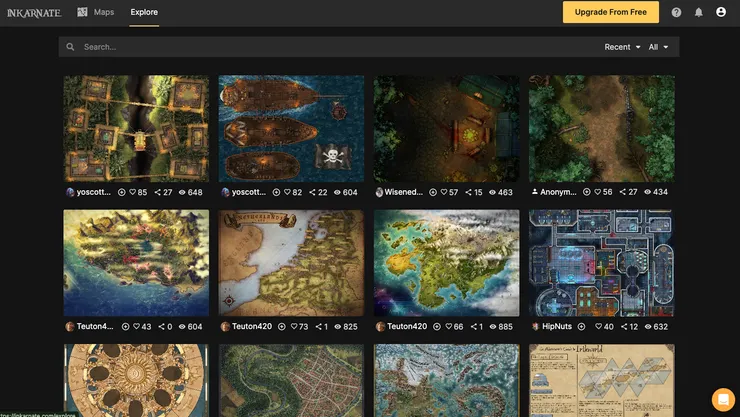The width and height of the screenshot is (740, 417).
Task: Open the riverside city map thumbnail
Action: [291, 380]
